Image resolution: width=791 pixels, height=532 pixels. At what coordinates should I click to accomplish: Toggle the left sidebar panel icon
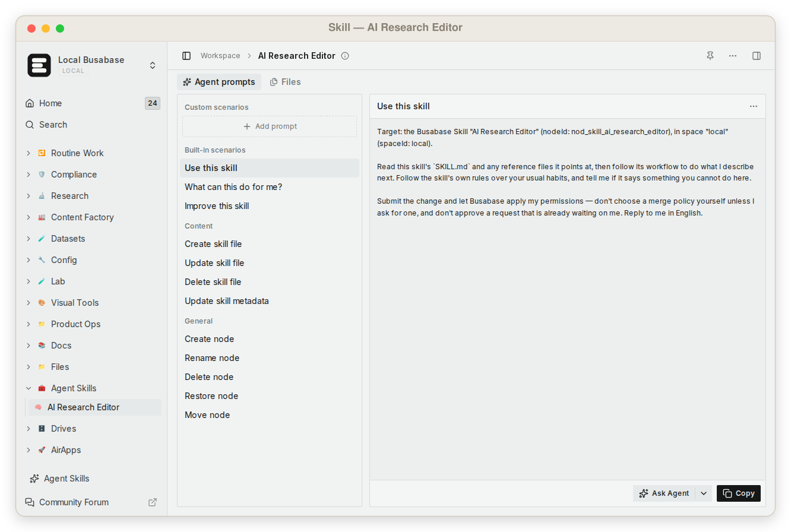tap(186, 56)
